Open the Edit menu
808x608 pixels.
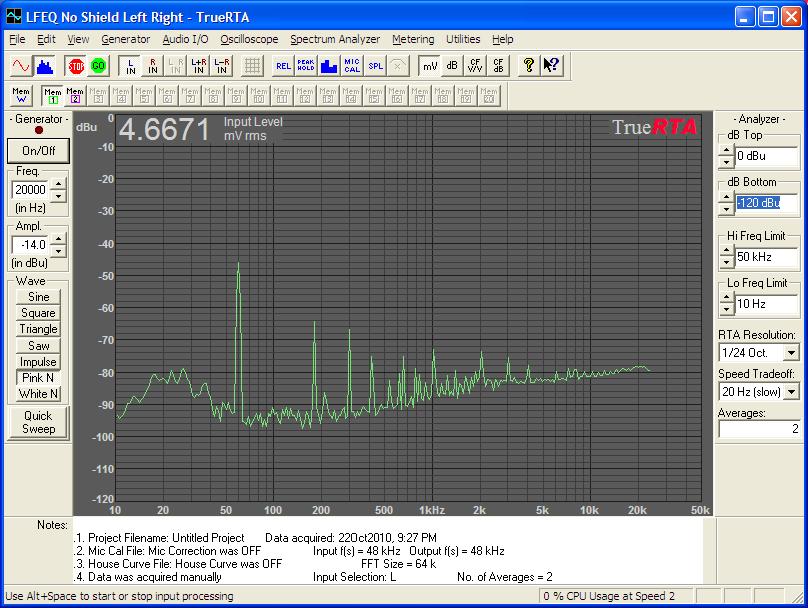[46, 39]
